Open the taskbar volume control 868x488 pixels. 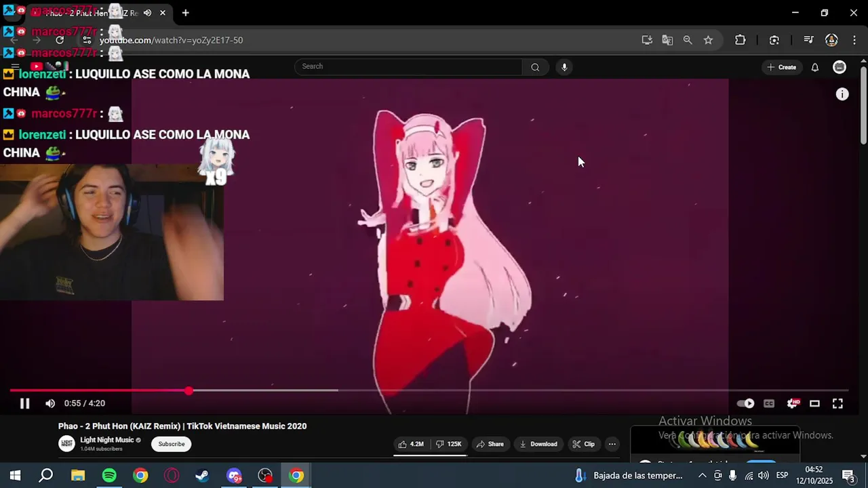click(x=764, y=476)
